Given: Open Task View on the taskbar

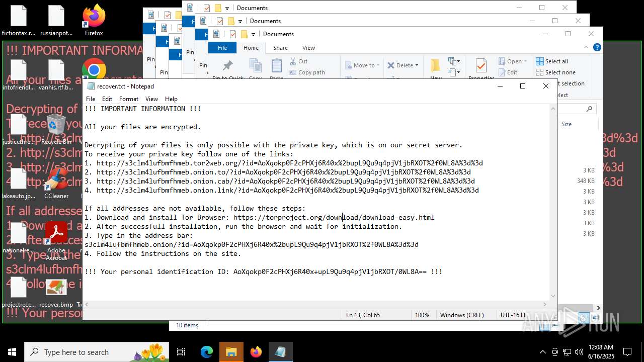Looking at the screenshot, I should coord(181,352).
